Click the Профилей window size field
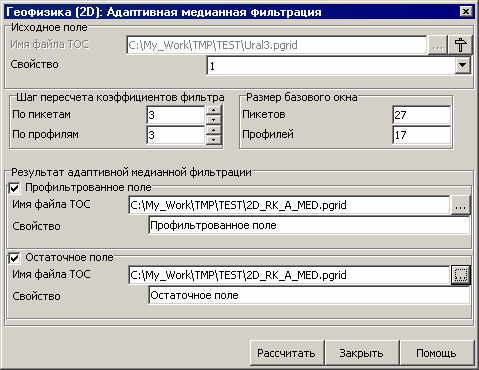This screenshot has width=479, height=370. coord(422,135)
